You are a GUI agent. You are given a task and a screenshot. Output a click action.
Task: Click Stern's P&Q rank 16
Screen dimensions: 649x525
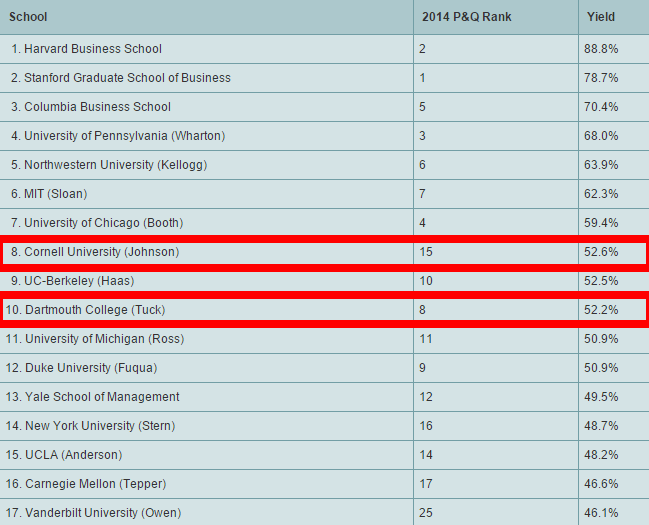point(426,426)
